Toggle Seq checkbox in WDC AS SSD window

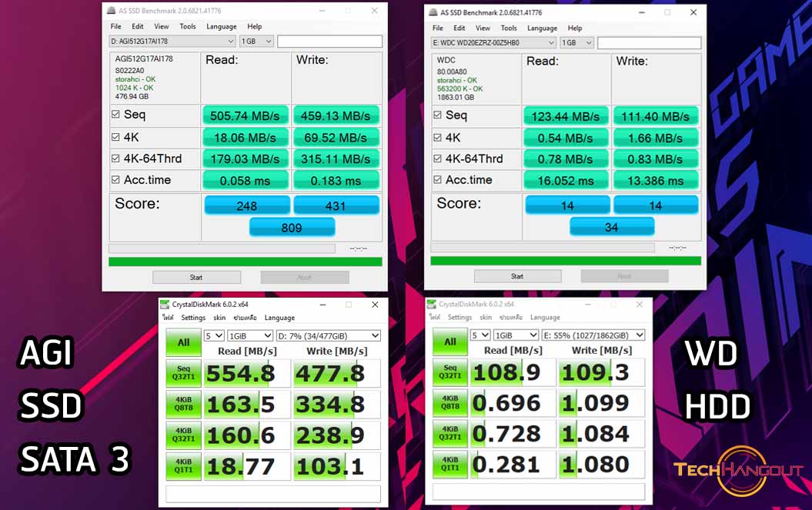(438, 115)
